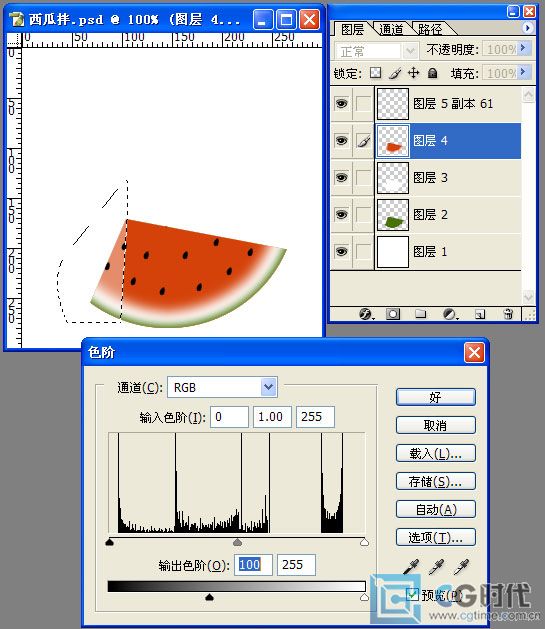The width and height of the screenshot is (545, 629).
Task: Select the 图层 4 thumbnail with red shape
Action: pyautogui.click(x=393, y=141)
